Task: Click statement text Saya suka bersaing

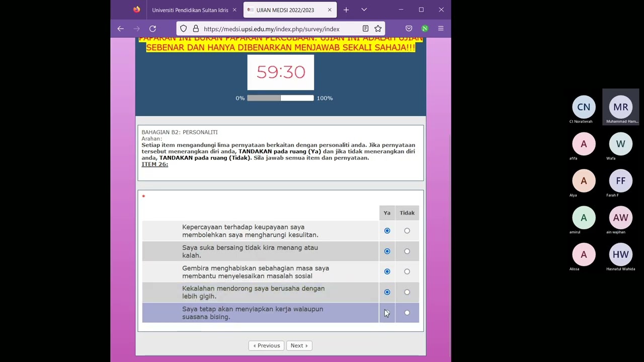Action: tap(250, 251)
